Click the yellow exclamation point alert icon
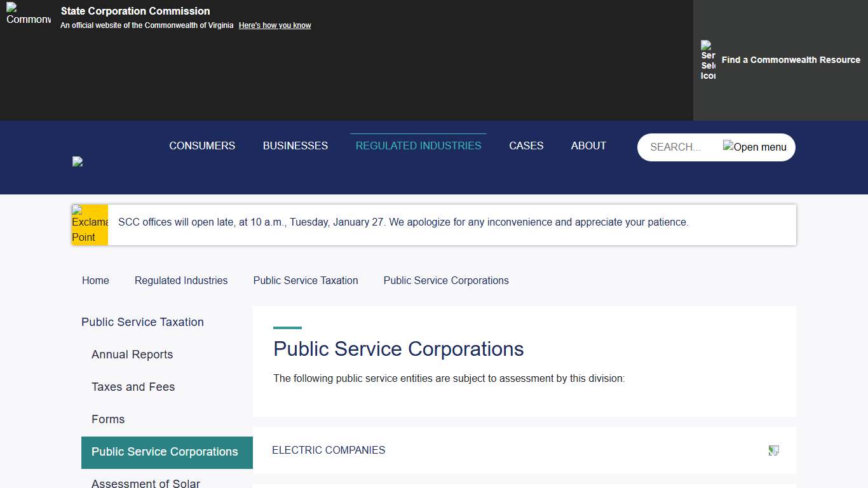This screenshot has width=868, height=488. coord(90,224)
